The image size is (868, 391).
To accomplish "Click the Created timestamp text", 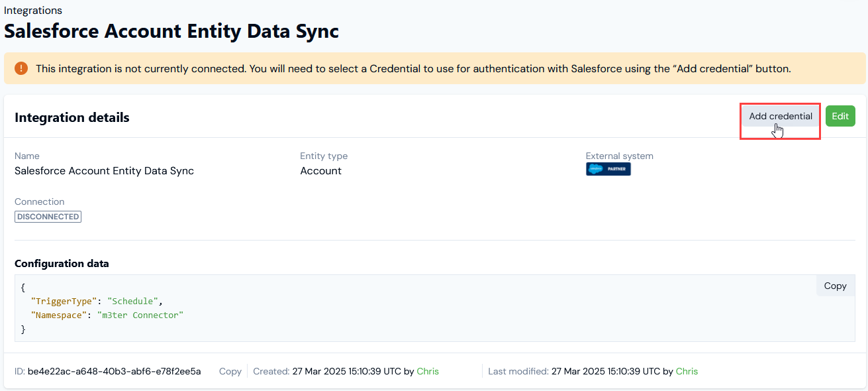I will [346, 371].
